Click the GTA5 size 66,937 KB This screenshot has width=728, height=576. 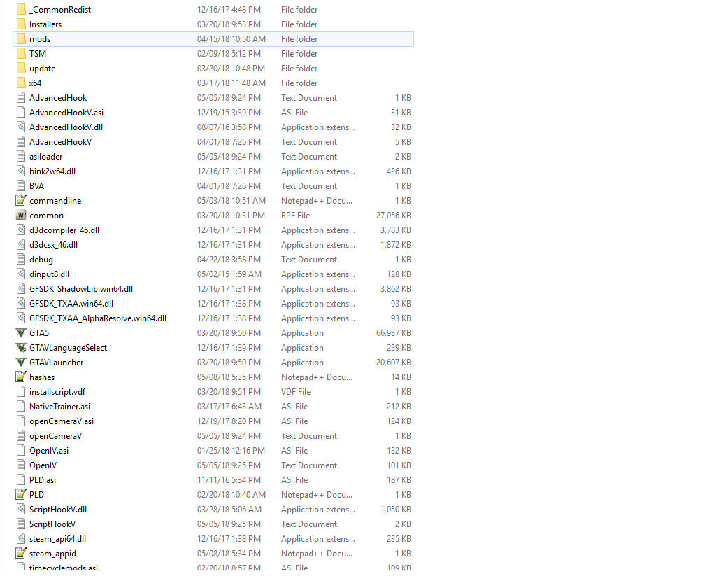pos(393,333)
